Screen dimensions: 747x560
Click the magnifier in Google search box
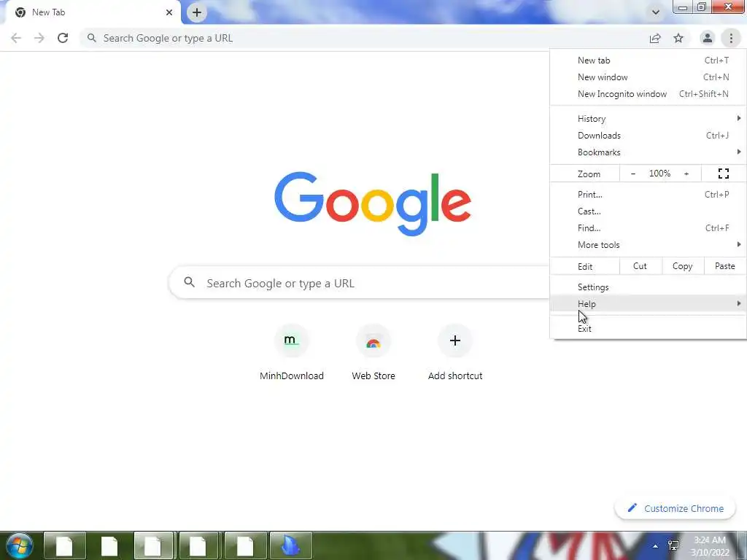189,282
